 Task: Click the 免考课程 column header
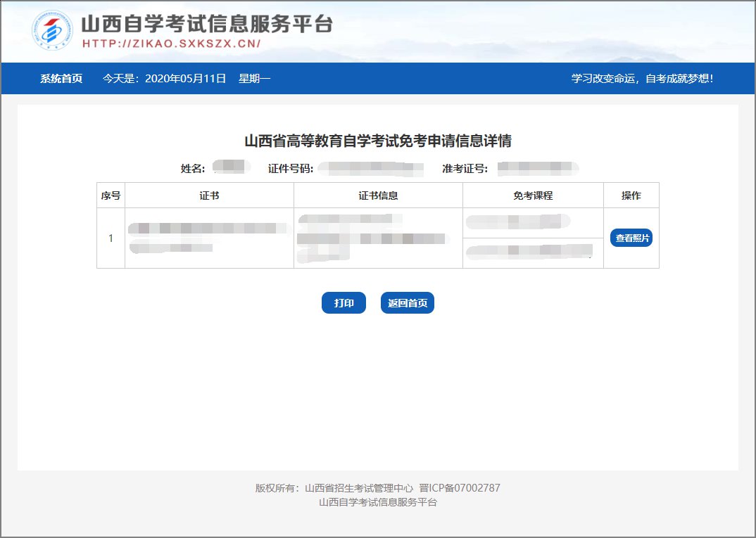[533, 196]
